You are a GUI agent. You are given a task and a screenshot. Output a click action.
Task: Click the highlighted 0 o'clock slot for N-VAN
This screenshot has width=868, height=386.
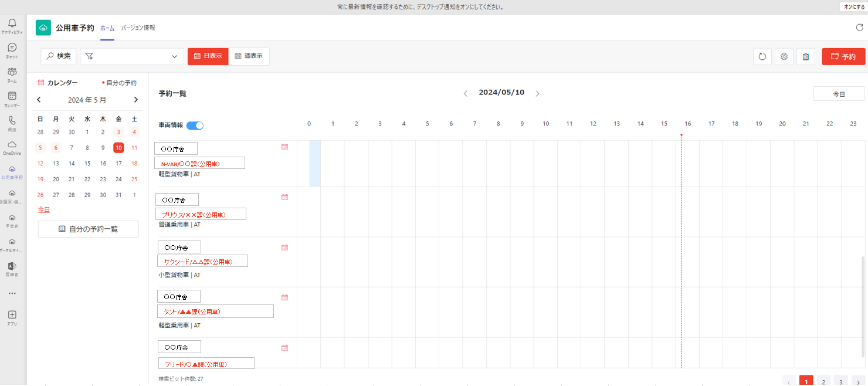[x=314, y=164]
